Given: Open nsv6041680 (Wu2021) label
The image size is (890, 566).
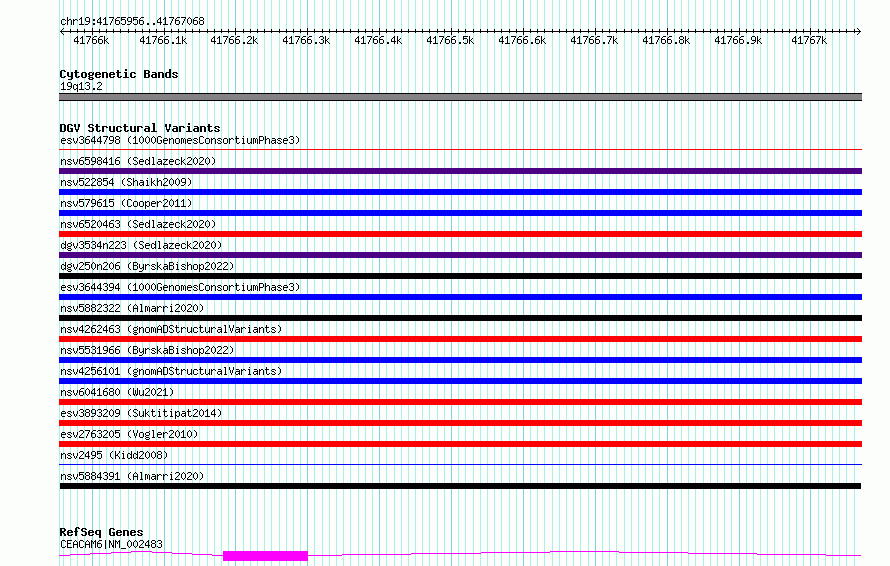Looking at the screenshot, I should click(117, 392).
